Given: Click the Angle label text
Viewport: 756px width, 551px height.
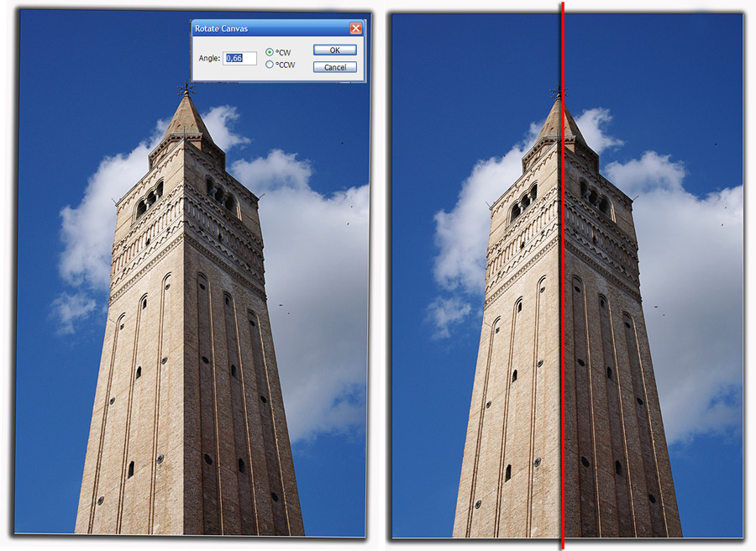Looking at the screenshot, I should point(208,59).
